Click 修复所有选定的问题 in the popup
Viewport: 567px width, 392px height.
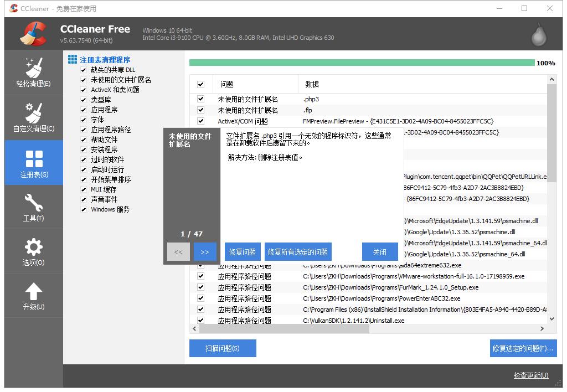click(x=298, y=251)
